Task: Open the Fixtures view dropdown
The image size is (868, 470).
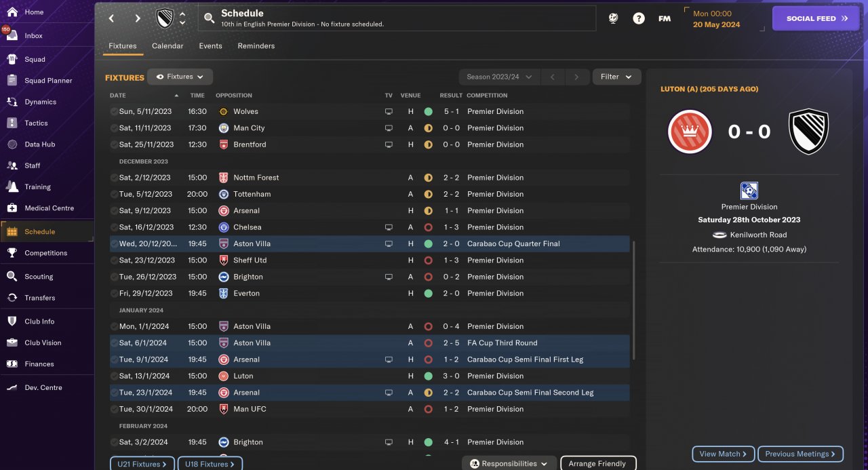Action: coord(180,77)
